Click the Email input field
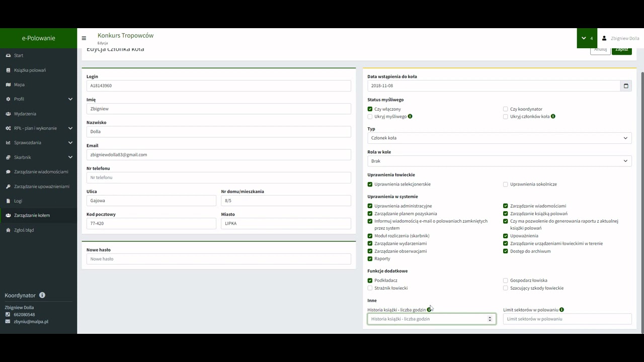 pos(219,155)
